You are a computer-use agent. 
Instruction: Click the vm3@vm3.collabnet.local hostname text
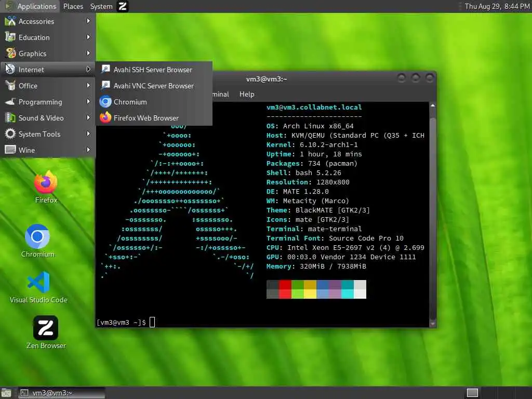point(314,107)
